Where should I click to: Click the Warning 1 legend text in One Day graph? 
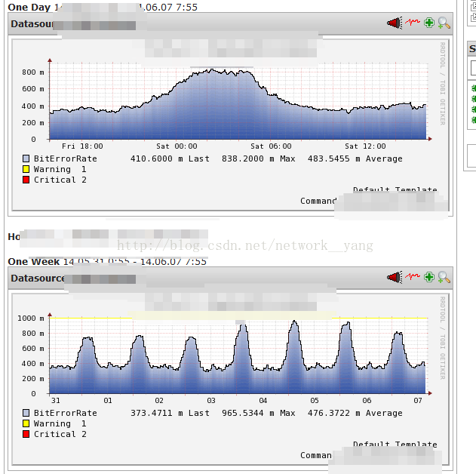coord(60,169)
